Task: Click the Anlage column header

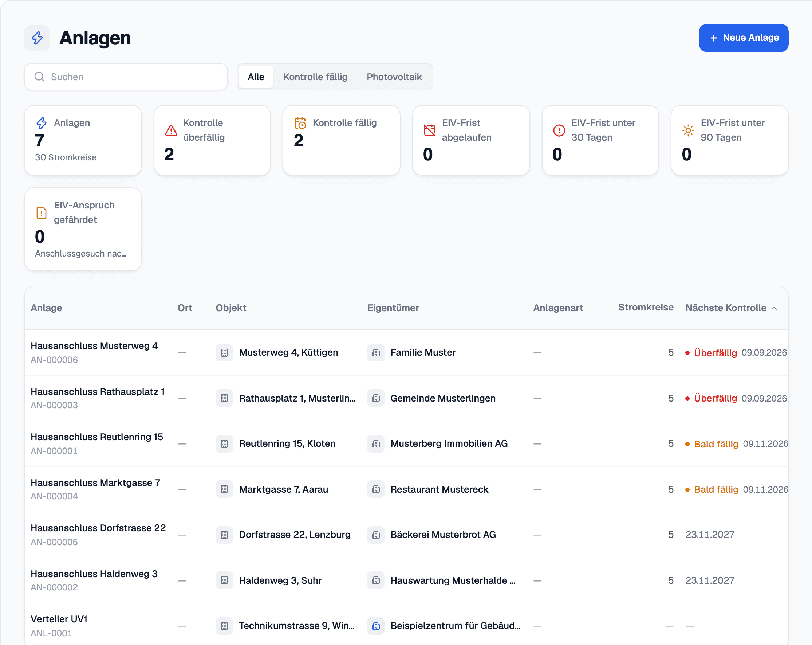Action: [46, 308]
